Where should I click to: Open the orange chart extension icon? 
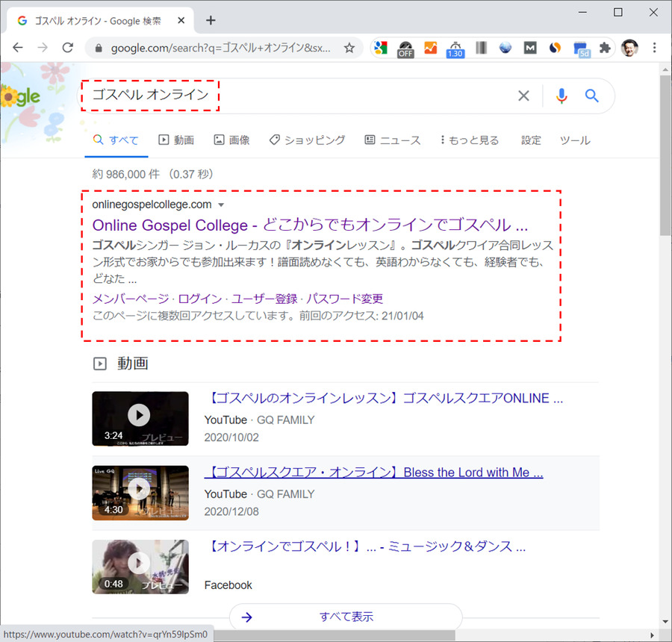coord(430,48)
